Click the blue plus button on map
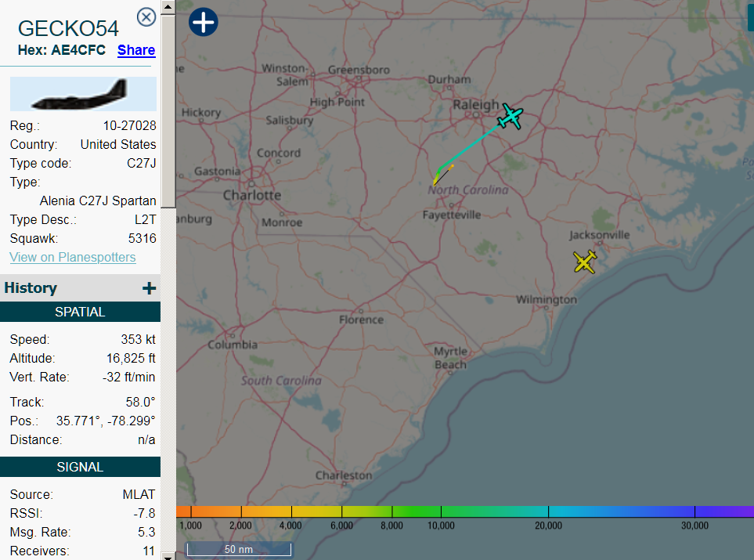The image size is (754, 560). (x=204, y=22)
